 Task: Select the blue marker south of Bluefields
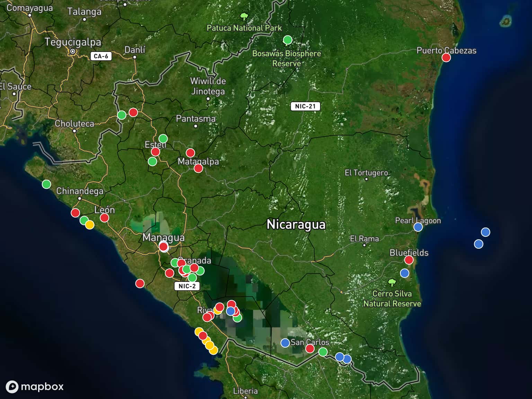pyautogui.click(x=405, y=273)
